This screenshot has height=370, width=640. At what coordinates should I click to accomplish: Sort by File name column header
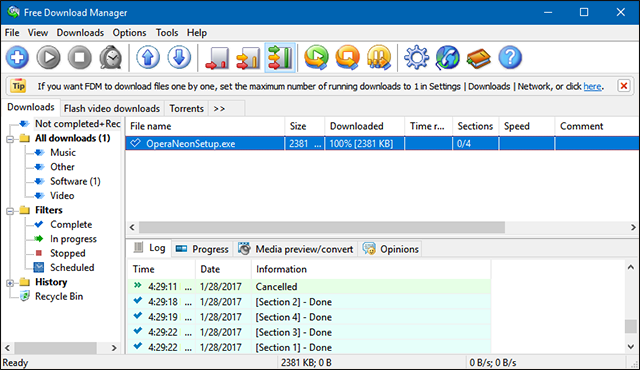205,126
